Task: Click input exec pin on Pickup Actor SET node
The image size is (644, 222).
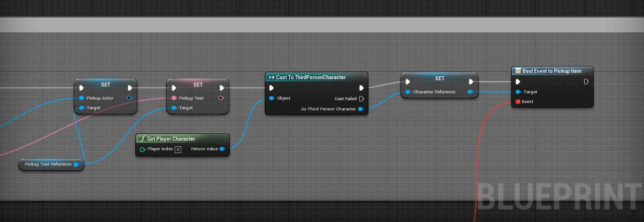Action: coord(82,88)
